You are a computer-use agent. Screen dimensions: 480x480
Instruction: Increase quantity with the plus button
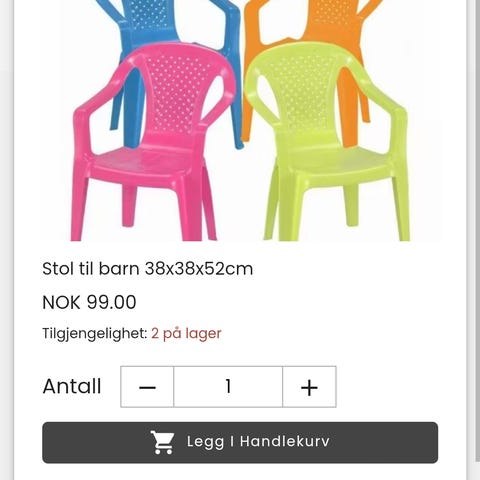tap(309, 387)
